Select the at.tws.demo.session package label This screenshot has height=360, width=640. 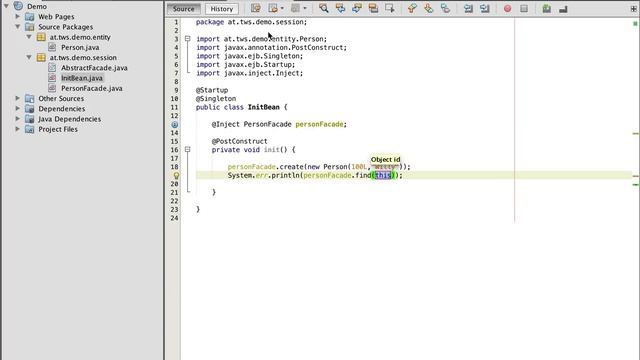pyautogui.click(x=83, y=58)
